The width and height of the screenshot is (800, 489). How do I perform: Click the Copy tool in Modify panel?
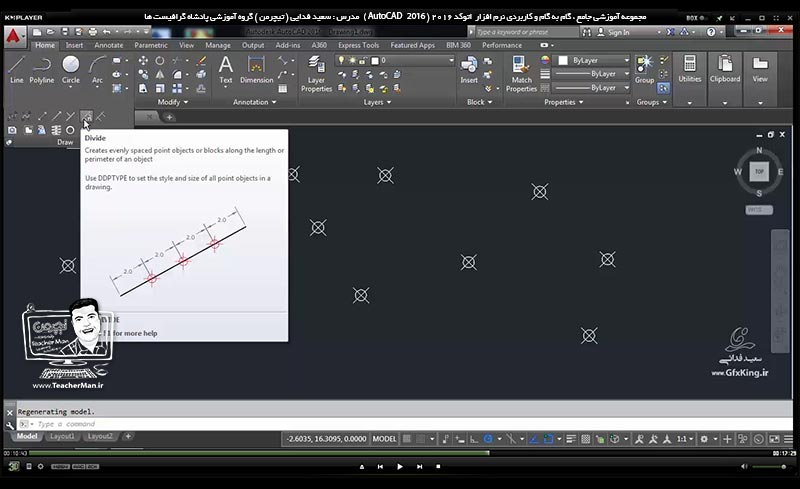143,75
